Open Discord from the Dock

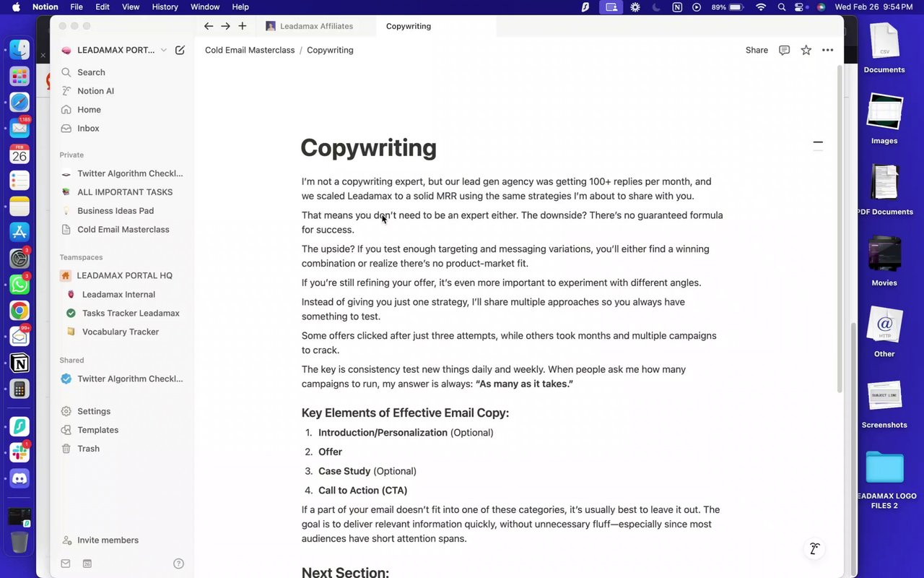pos(19,478)
